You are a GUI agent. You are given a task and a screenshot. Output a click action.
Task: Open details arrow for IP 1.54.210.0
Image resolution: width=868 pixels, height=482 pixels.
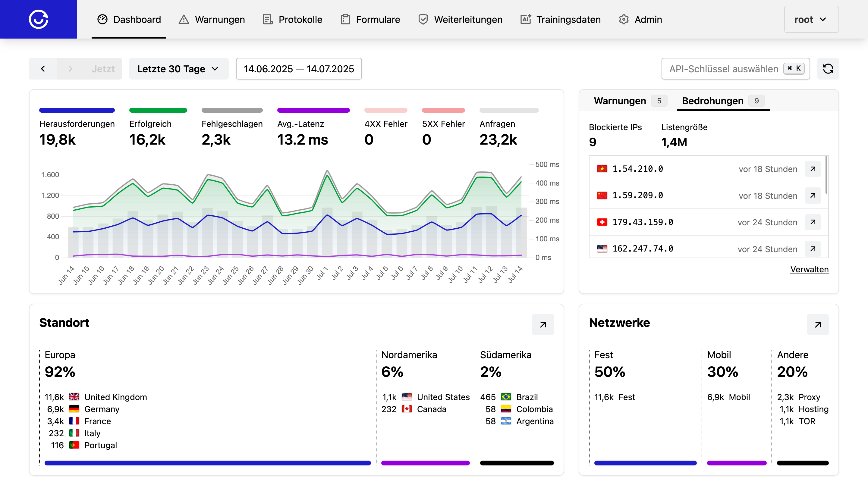click(813, 169)
